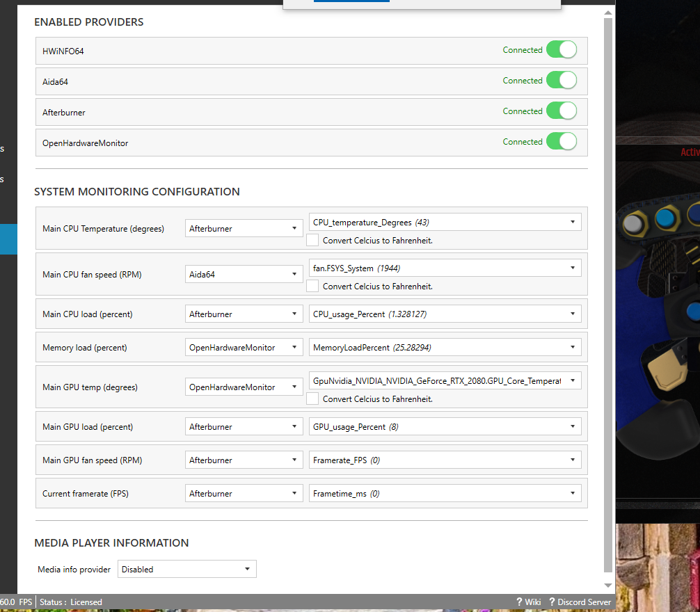The height and width of the screenshot is (612, 700).
Task: Open provider dropdown for Main CPU load
Action: tap(244, 314)
